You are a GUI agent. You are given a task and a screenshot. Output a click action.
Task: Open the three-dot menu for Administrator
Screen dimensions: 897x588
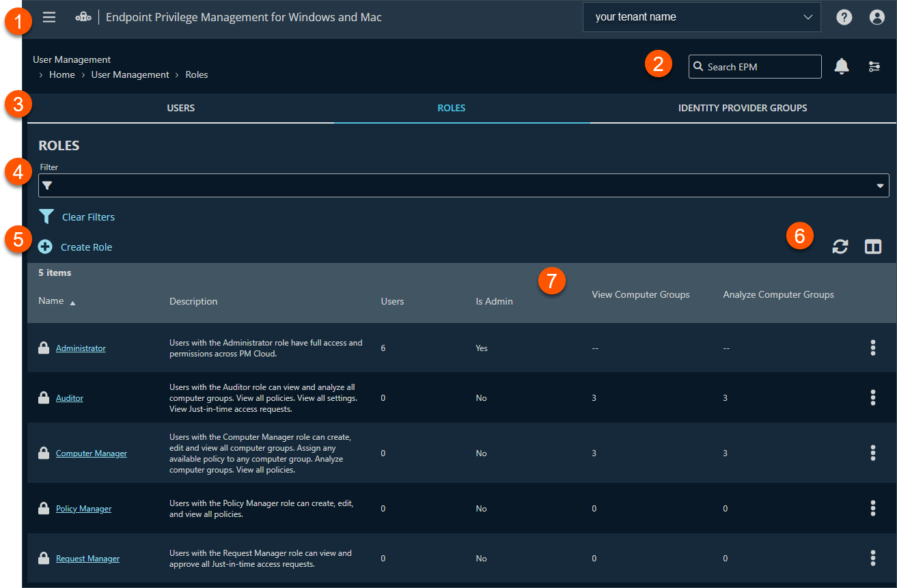(x=873, y=348)
